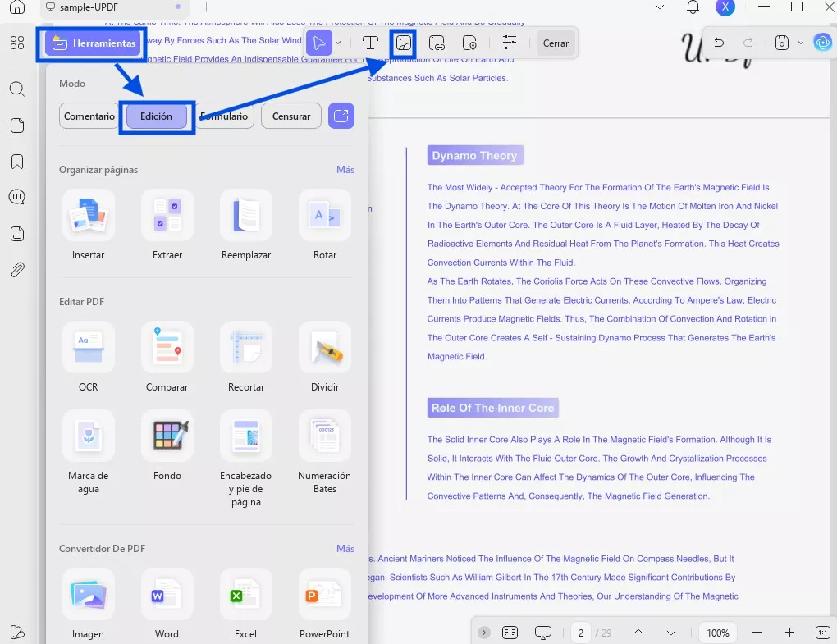This screenshot has height=644, width=837.
Task: Go to next page down chevron
Action: (671, 633)
